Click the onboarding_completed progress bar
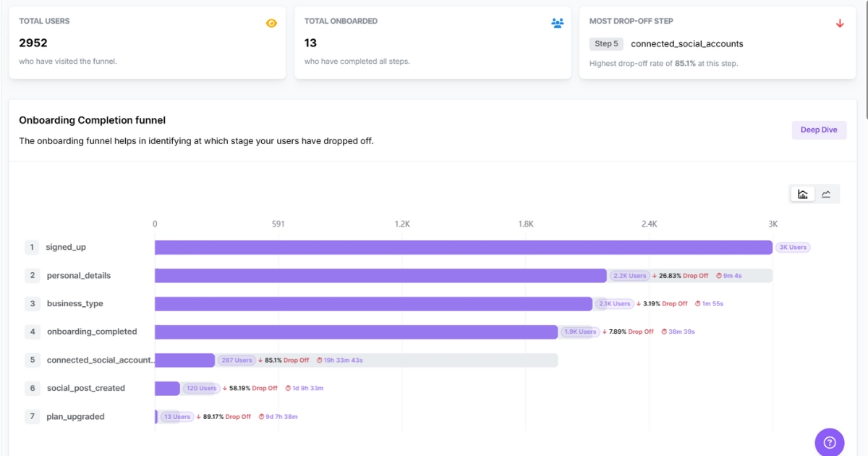The image size is (868, 456). pyautogui.click(x=354, y=332)
